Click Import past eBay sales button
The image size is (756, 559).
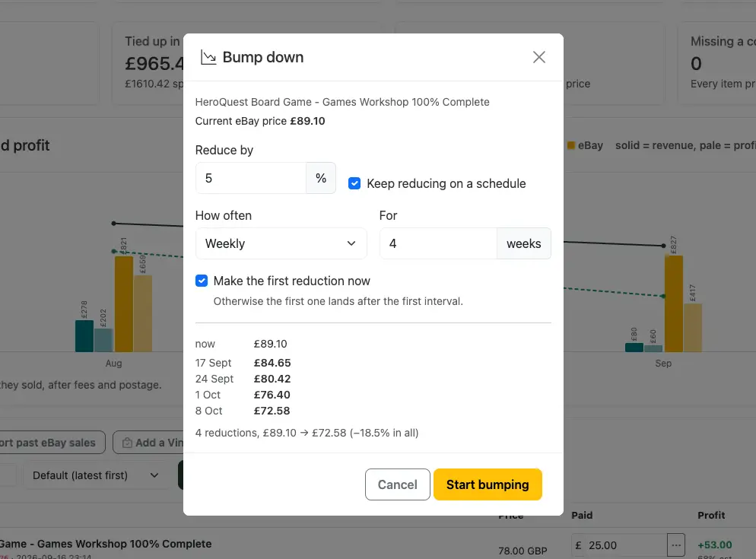click(x=51, y=443)
